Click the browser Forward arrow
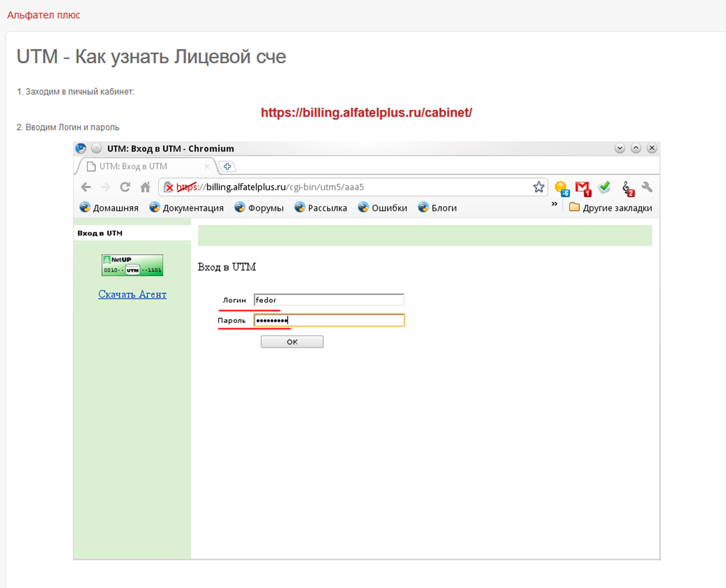 point(105,187)
